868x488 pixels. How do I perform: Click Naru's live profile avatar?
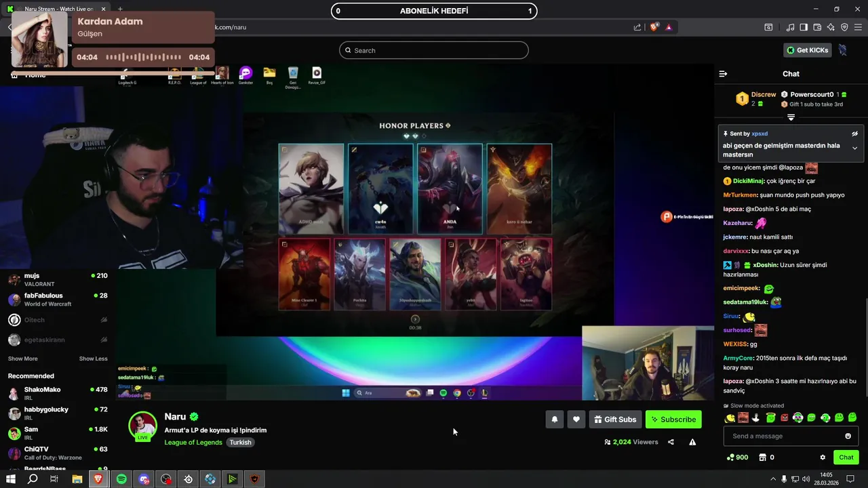coord(142,426)
